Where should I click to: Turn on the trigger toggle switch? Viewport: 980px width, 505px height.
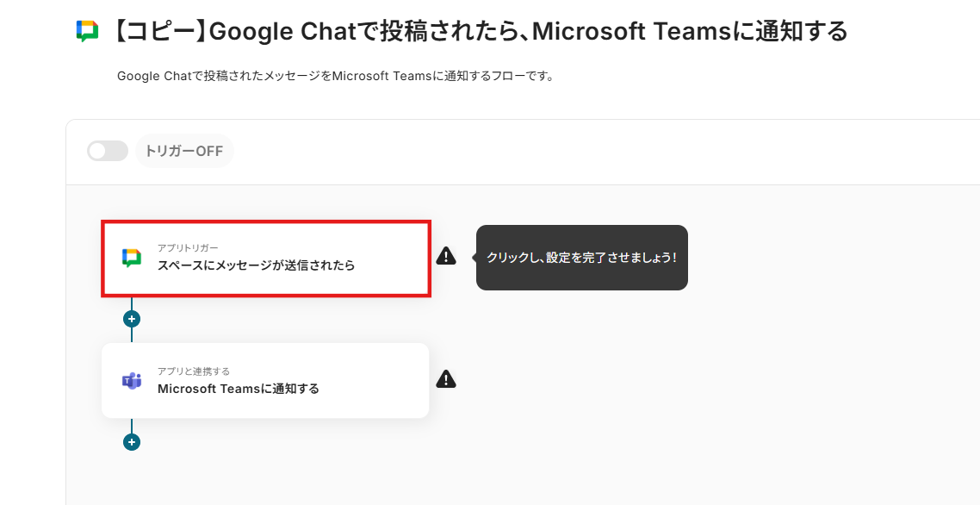[x=108, y=152]
